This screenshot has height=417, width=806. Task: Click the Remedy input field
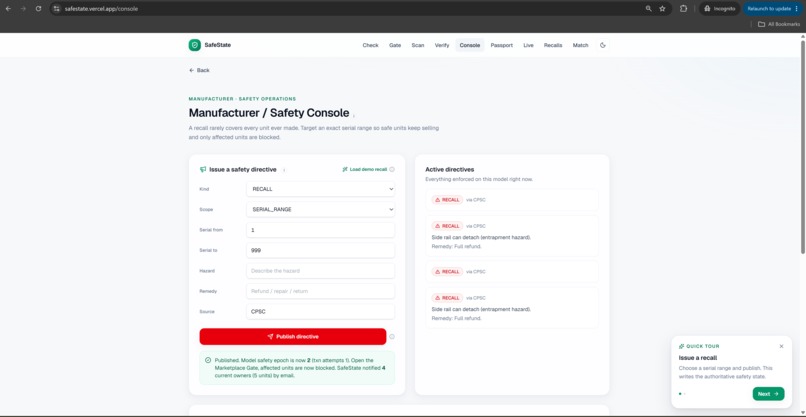[321, 291]
